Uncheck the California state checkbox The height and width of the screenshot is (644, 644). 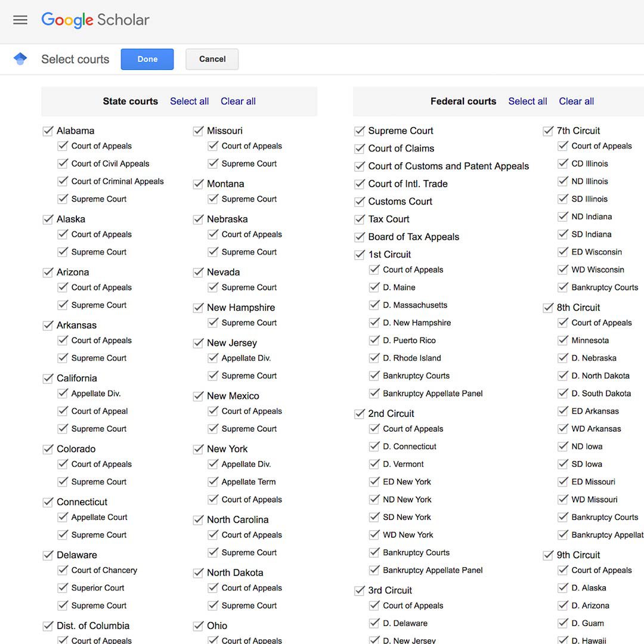click(x=48, y=378)
